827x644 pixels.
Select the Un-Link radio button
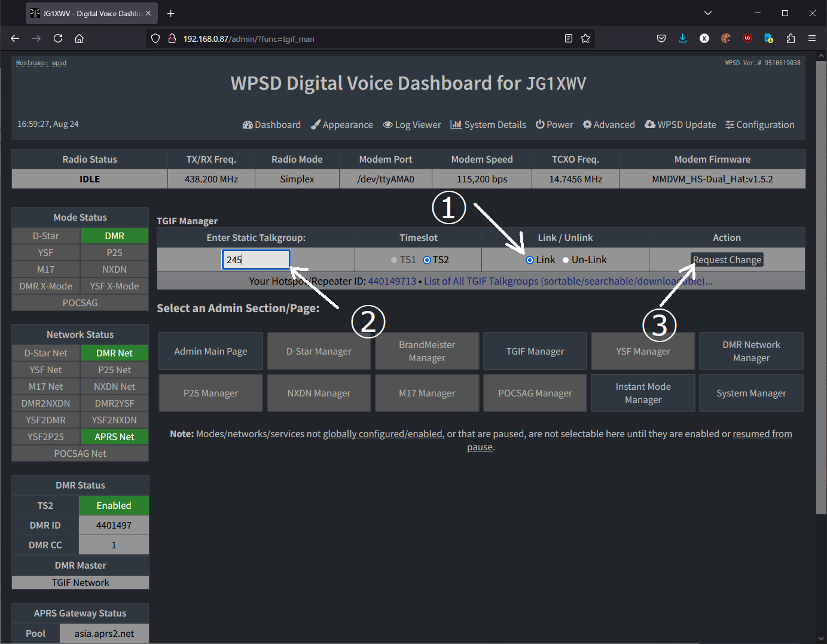click(566, 260)
